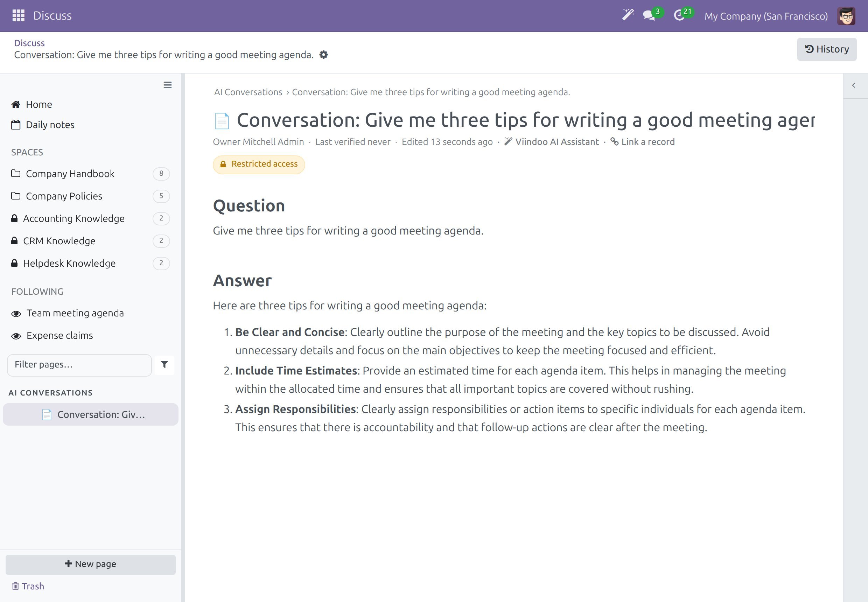The height and width of the screenshot is (602, 868).
Task: Click the AI Conversations breadcrumb link
Action: [248, 92]
